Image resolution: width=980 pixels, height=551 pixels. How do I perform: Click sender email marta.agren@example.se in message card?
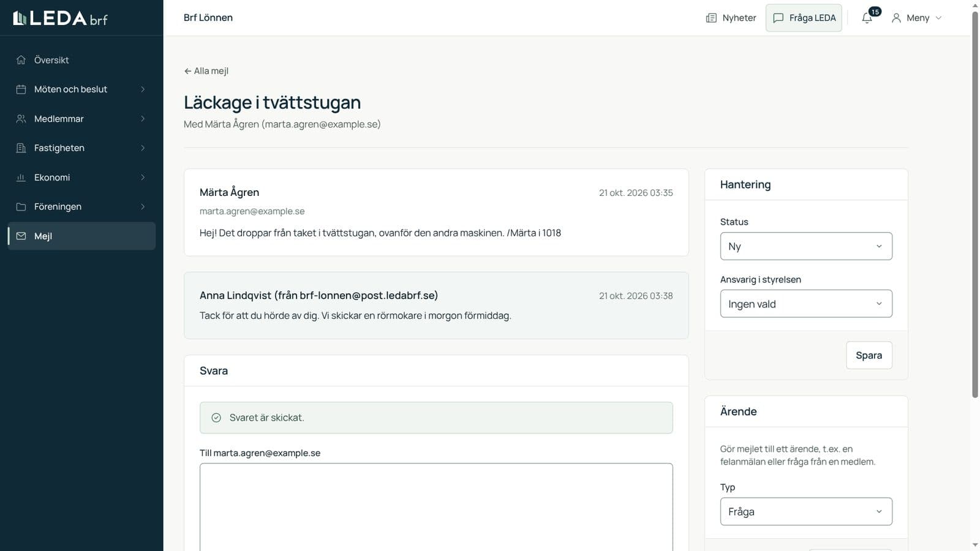pos(252,211)
